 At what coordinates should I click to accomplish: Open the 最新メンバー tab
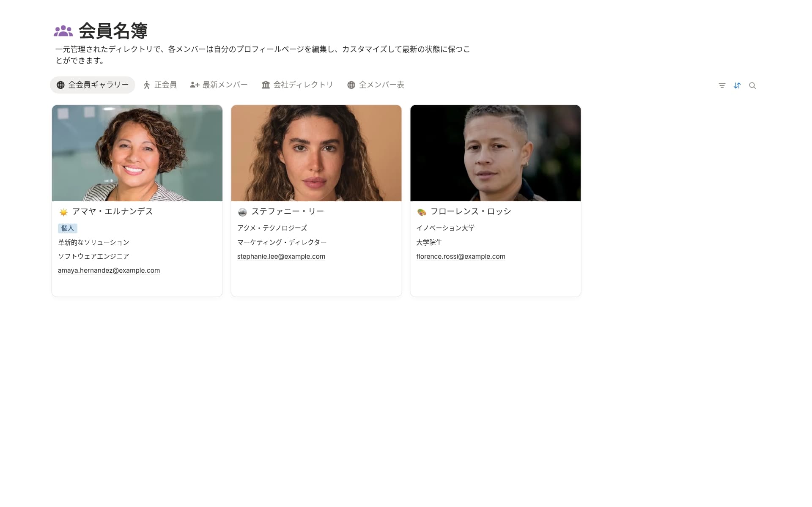[219, 85]
